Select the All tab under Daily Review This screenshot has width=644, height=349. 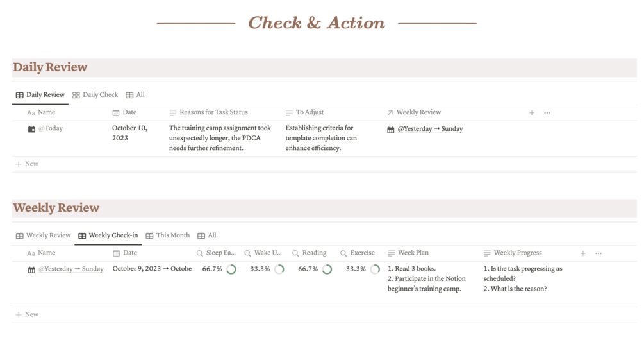135,95
